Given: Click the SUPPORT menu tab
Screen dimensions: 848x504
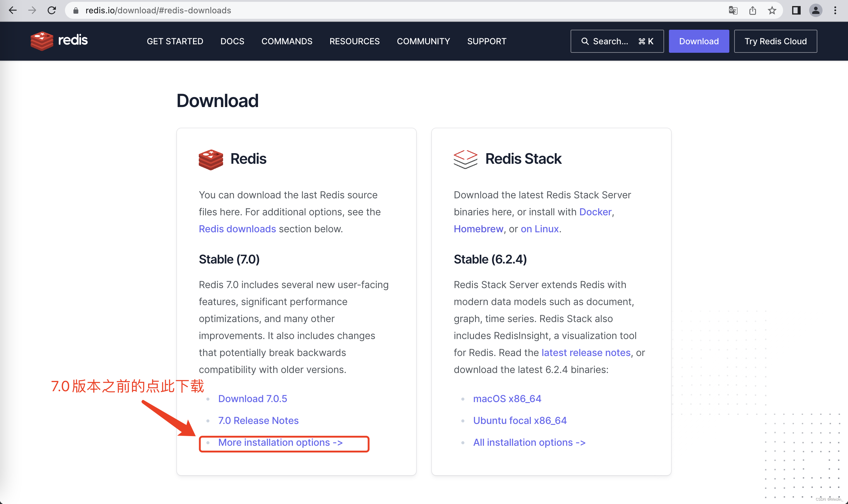Looking at the screenshot, I should point(487,41).
